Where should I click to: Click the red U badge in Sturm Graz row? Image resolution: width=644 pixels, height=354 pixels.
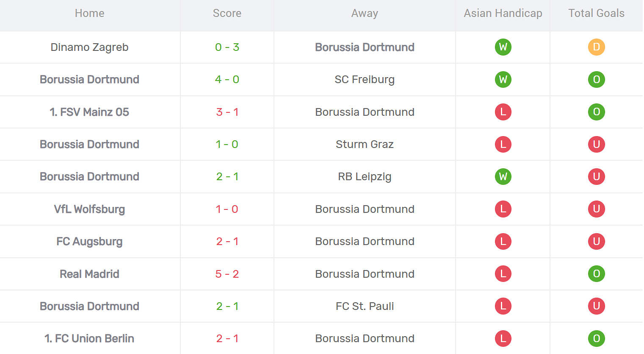tap(596, 144)
